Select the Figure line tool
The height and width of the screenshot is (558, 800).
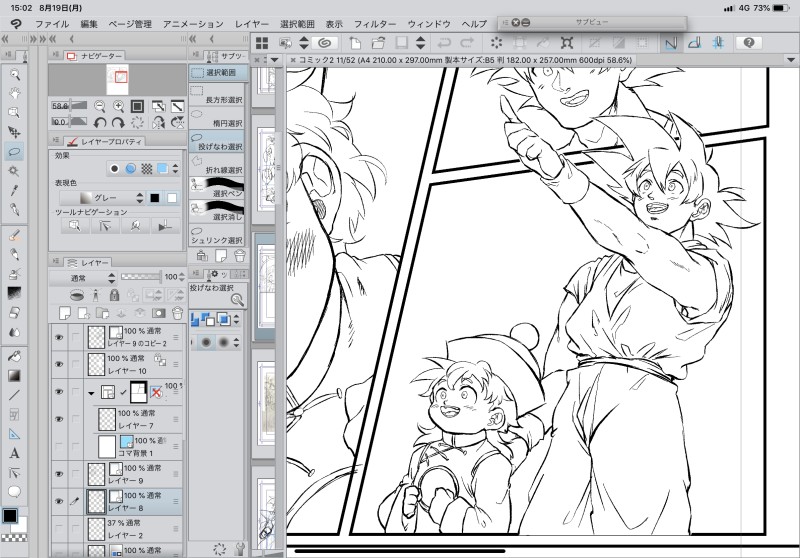coord(14,395)
